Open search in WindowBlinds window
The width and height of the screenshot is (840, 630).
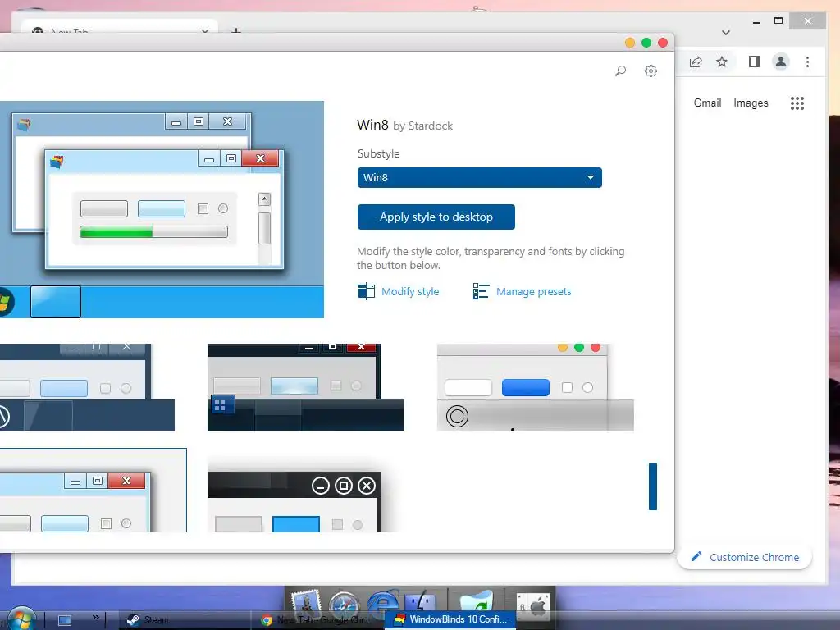tap(620, 71)
